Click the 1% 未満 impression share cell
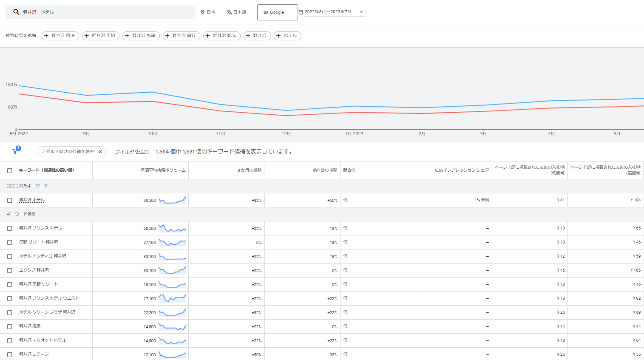Image resolution: width=644 pixels, height=360 pixels. (x=482, y=200)
